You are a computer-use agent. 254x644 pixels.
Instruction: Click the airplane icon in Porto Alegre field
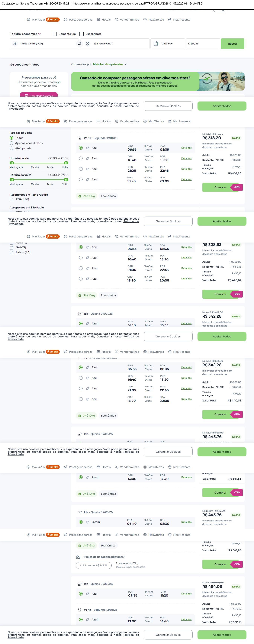15,44
